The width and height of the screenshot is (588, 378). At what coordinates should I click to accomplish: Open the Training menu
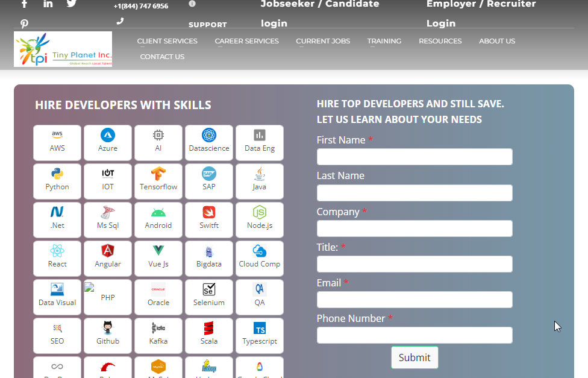384,41
